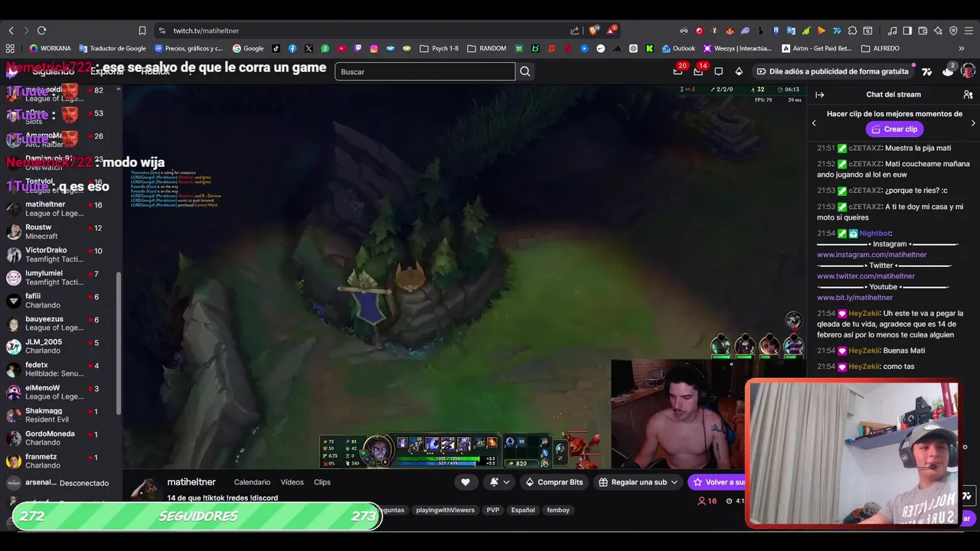
Task: Open the YouTube bookmark icon
Action: [341, 48]
